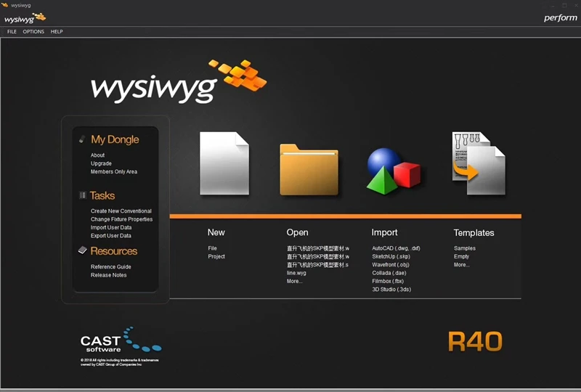Click Change Fixture Properties task

121,219
